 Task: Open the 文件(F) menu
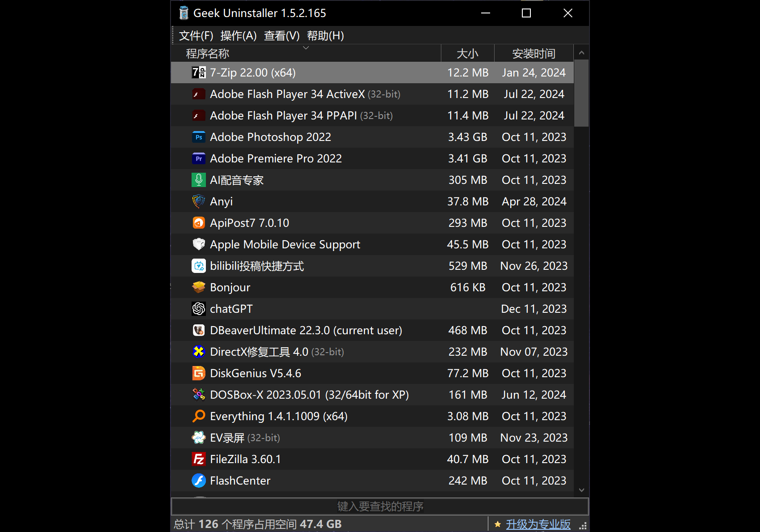[196, 36]
